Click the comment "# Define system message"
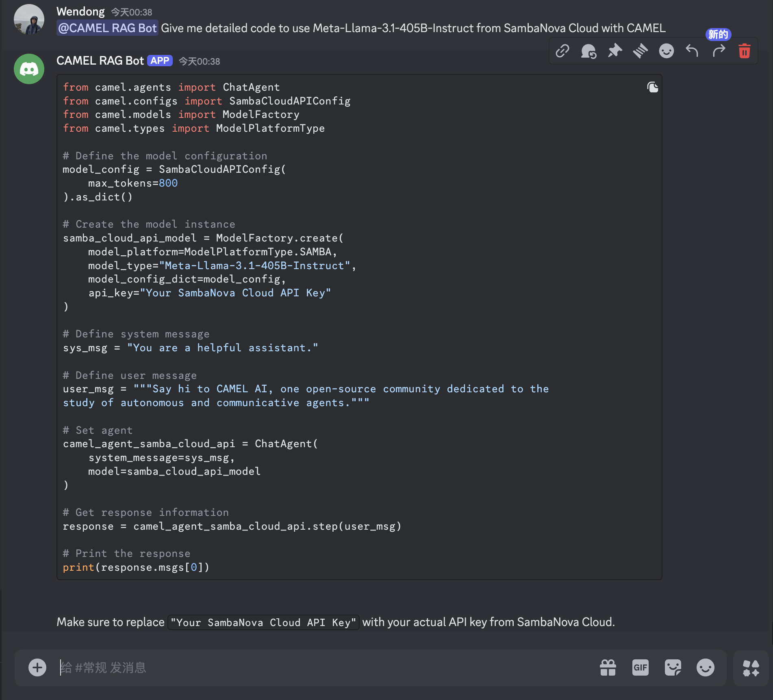Image resolution: width=773 pixels, height=700 pixels. [136, 334]
